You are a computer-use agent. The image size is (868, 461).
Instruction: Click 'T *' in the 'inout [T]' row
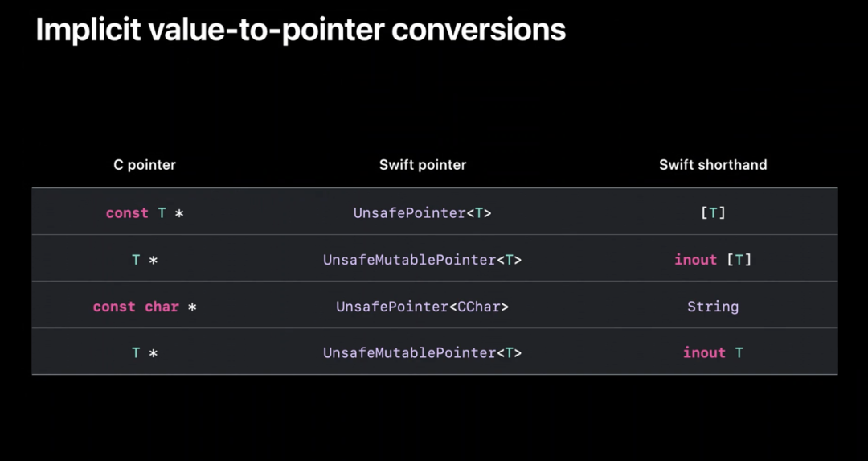click(145, 260)
